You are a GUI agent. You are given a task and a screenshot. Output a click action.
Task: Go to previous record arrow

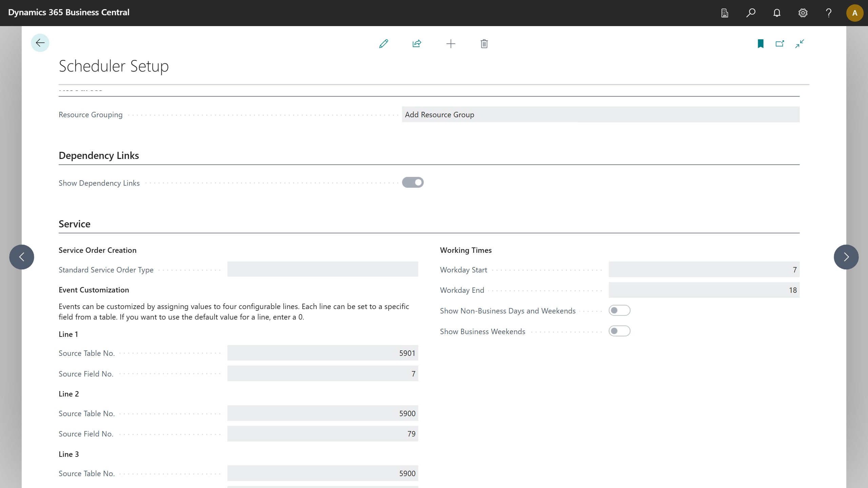tap(22, 257)
